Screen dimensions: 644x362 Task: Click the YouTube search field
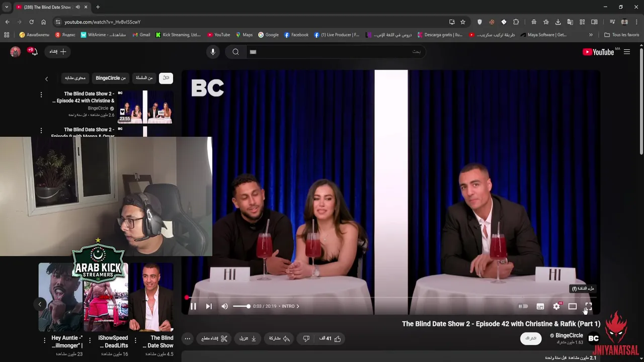pos(336,52)
